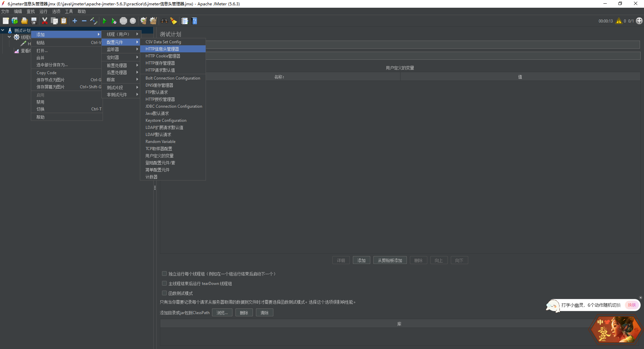Open the Templates icon
Image resolution: width=644 pixels, height=349 pixels.
click(15, 21)
